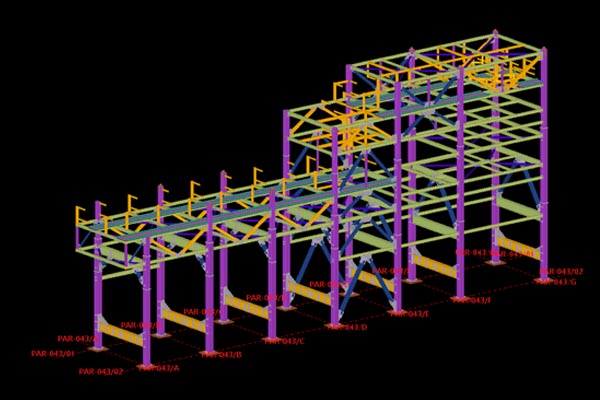Select the front-row PAR-043/D label

point(347,327)
